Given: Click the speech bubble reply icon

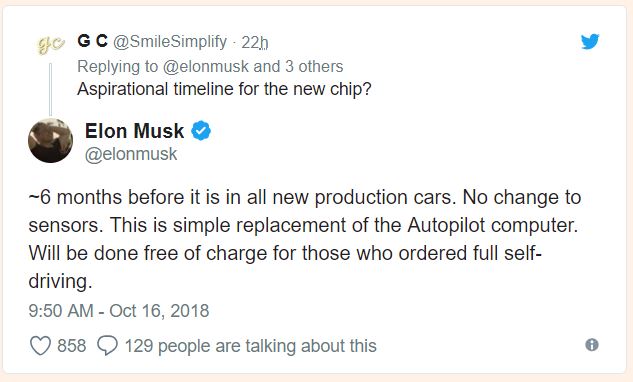Looking at the screenshot, I should 107,346.
